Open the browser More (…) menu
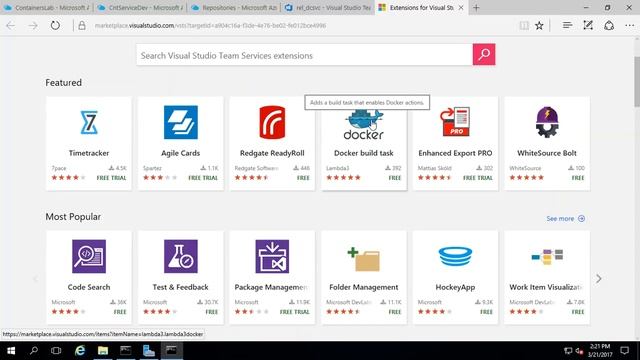 coord(630,25)
